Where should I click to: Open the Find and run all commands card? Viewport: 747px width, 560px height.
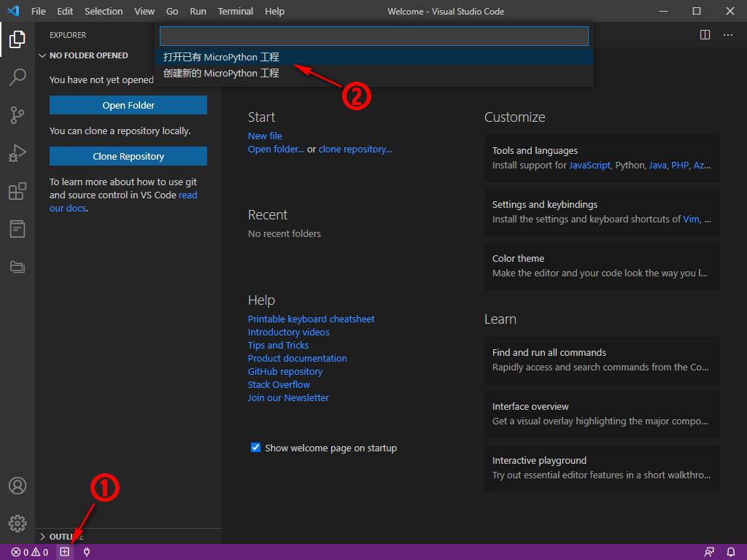[602, 360]
